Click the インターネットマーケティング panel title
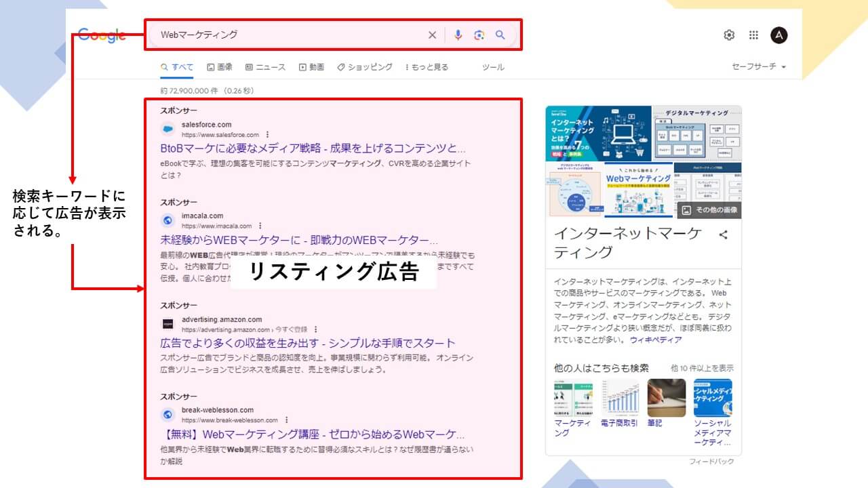 tap(628, 243)
